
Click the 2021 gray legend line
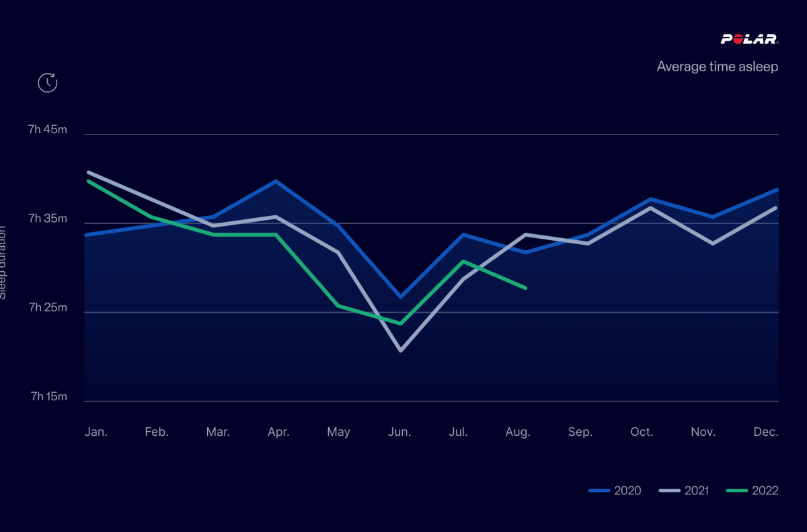[x=668, y=491]
